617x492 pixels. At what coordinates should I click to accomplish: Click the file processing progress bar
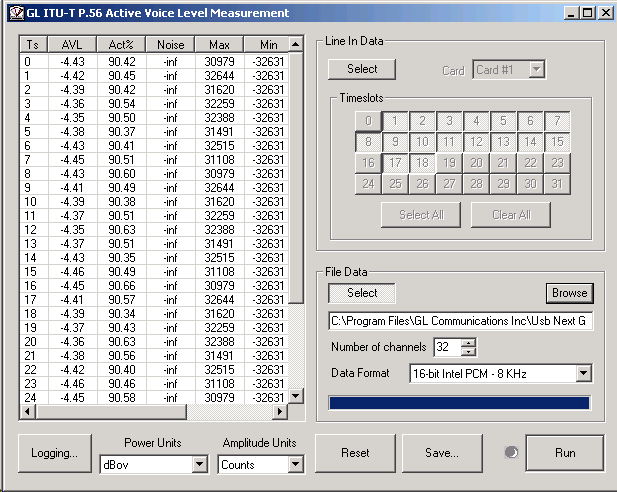coord(459,403)
